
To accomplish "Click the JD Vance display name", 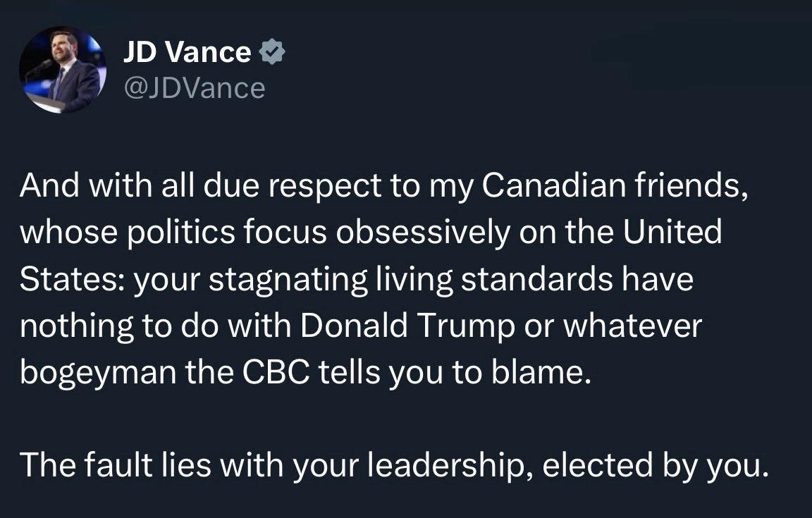I will pos(187,52).
